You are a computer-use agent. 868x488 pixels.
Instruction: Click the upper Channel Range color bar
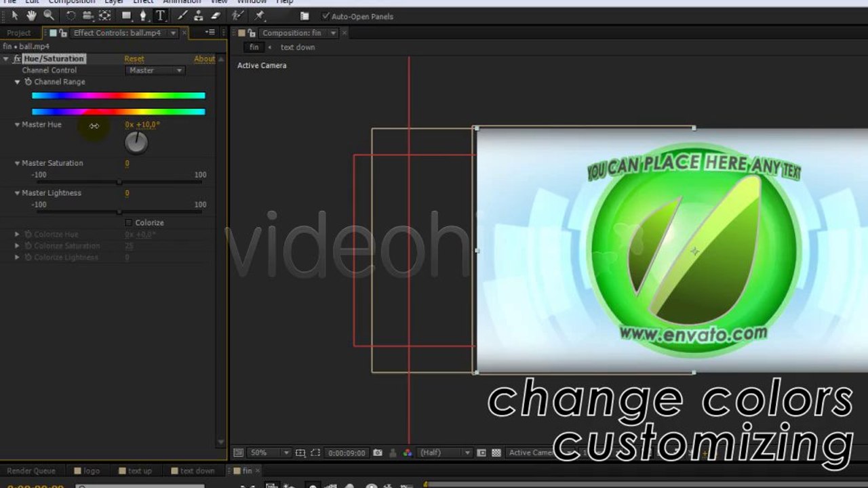(118, 96)
